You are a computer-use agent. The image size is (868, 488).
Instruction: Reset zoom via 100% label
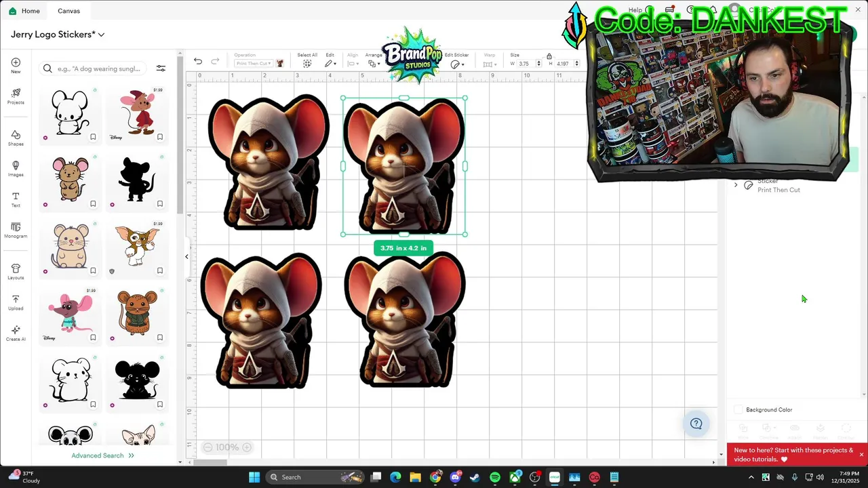pos(227,447)
